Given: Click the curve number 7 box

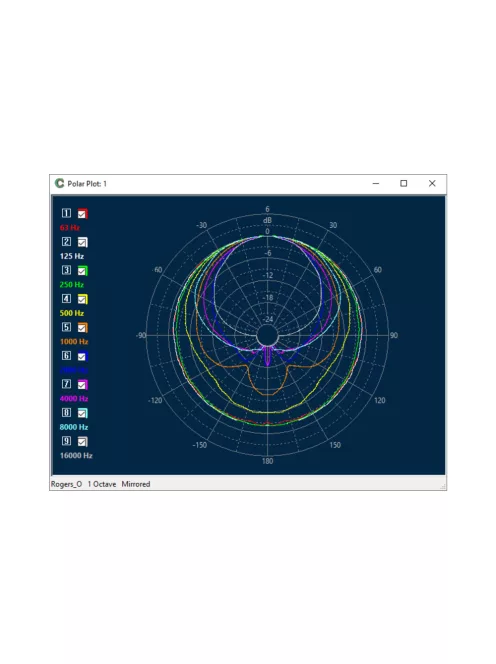Looking at the screenshot, I should (67, 384).
